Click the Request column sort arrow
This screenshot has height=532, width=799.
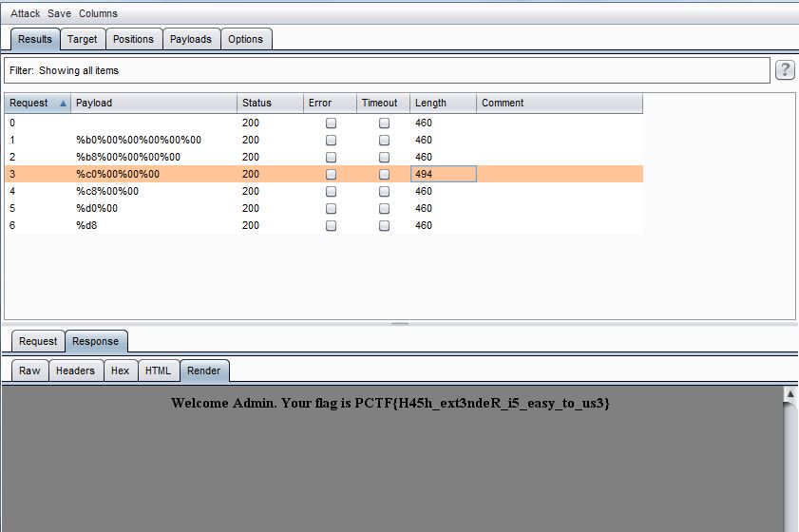pyautogui.click(x=64, y=104)
